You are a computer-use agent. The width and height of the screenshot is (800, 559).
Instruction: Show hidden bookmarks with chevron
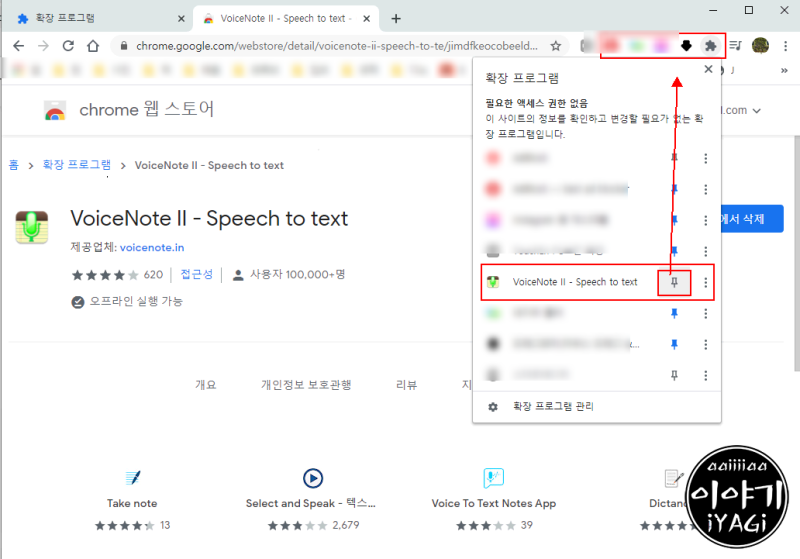[x=784, y=70]
